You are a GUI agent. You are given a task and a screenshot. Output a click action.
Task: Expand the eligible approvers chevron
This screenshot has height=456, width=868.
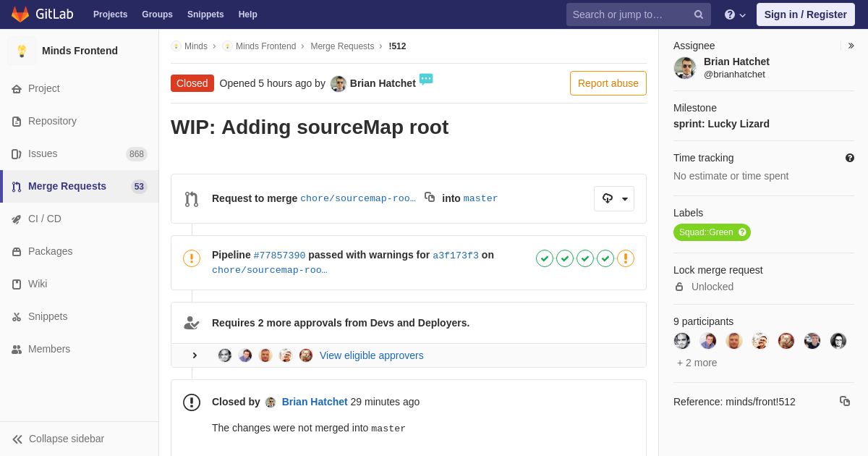pyautogui.click(x=195, y=355)
